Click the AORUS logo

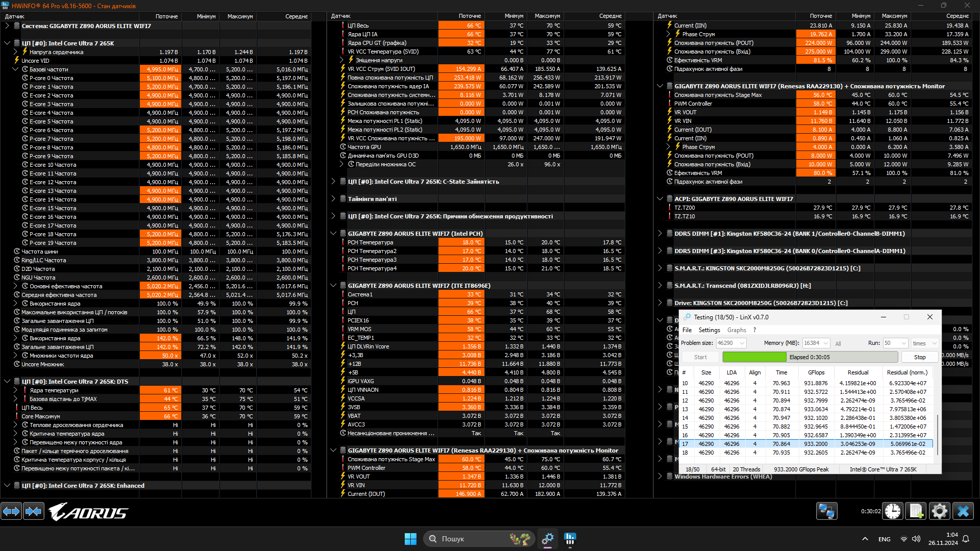(89, 512)
